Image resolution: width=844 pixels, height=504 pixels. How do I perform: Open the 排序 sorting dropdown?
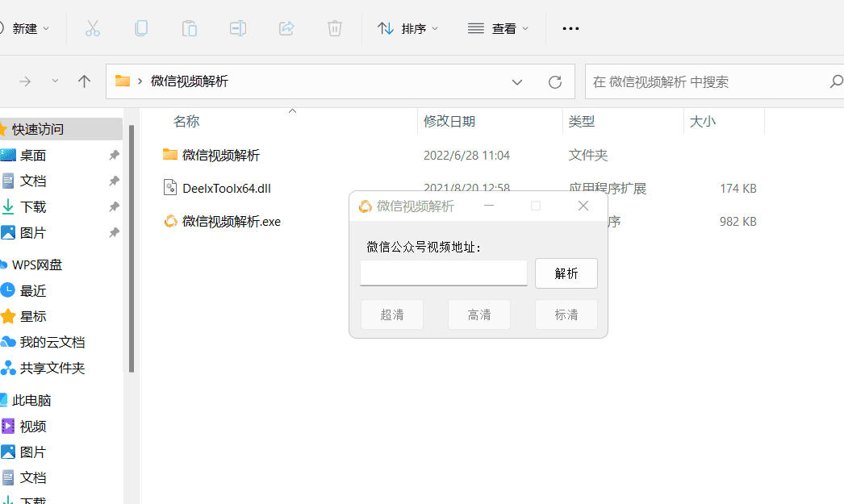point(407,28)
